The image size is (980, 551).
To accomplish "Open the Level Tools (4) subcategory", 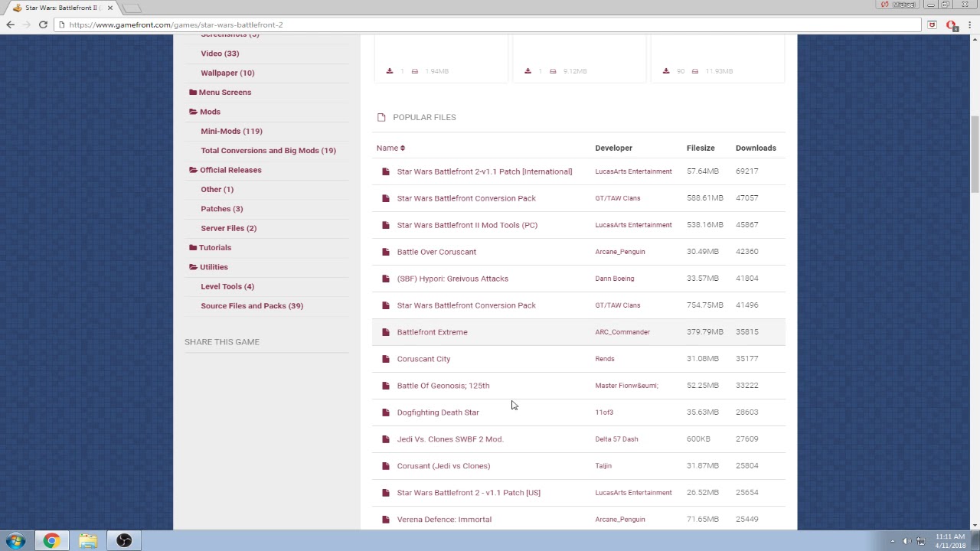I will [x=227, y=286].
